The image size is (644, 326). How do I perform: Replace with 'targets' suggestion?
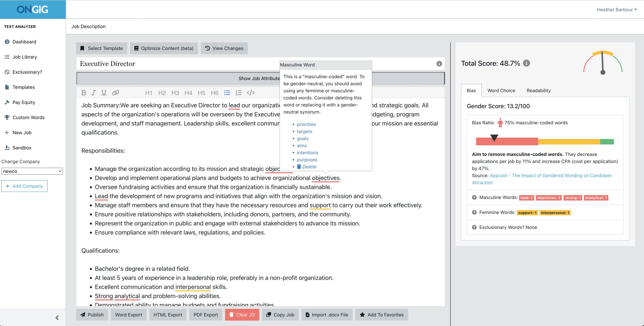(304, 131)
